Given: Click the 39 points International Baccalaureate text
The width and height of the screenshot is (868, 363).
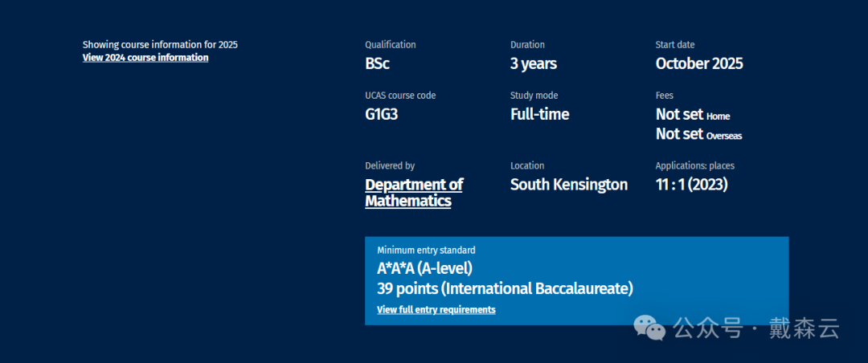Looking at the screenshot, I should [x=505, y=288].
